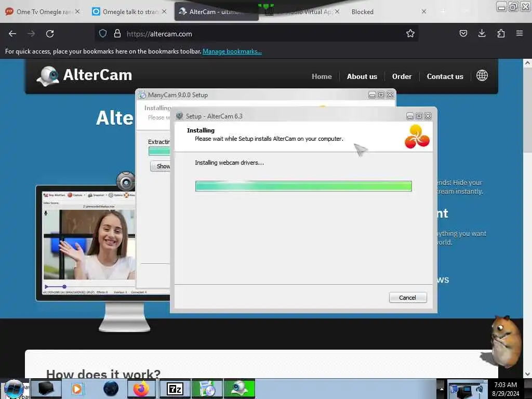Minimize the AlterCam 6.3 Setup window

(x=410, y=116)
